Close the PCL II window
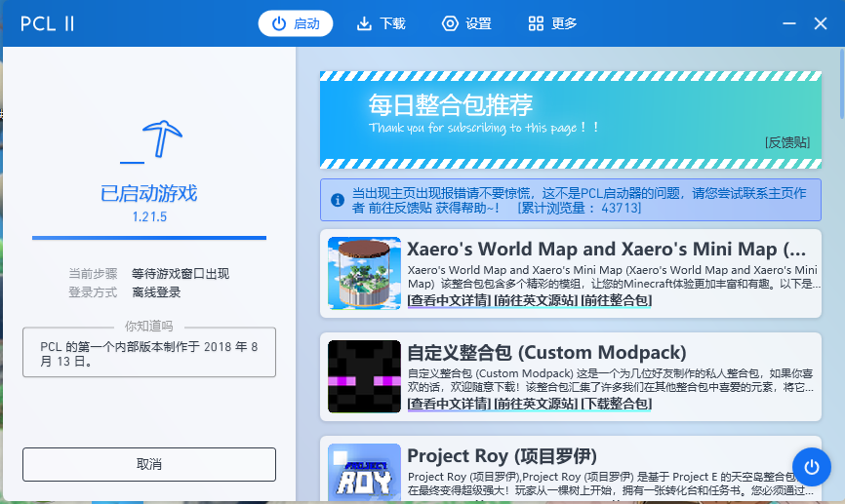This screenshot has width=845, height=504. point(821,23)
